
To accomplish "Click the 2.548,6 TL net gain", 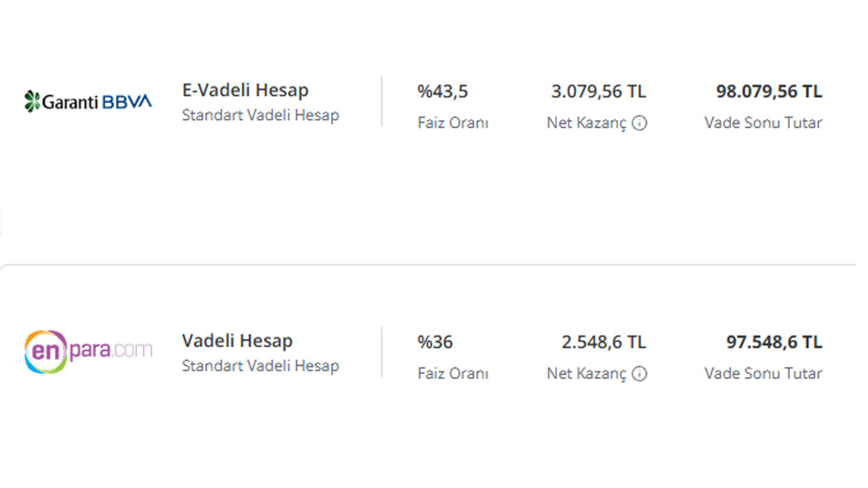I will [x=604, y=342].
